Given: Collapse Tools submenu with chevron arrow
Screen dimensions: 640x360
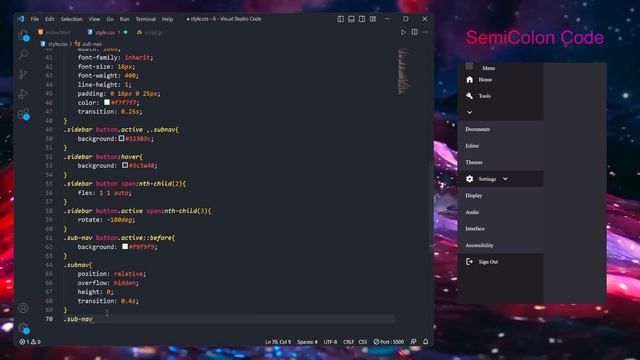Looking at the screenshot, I should pos(469,112).
